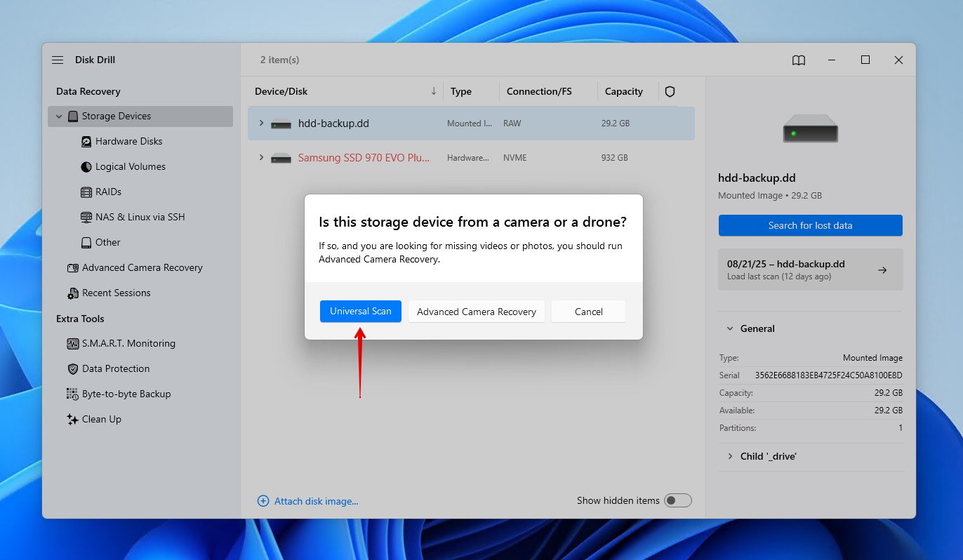The height and width of the screenshot is (560, 963).
Task: Expand the hdd-backup.dd device row
Action: click(261, 123)
